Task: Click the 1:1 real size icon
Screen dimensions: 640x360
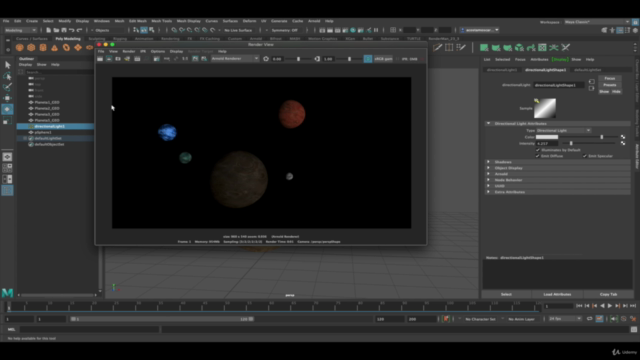Action: (185, 59)
